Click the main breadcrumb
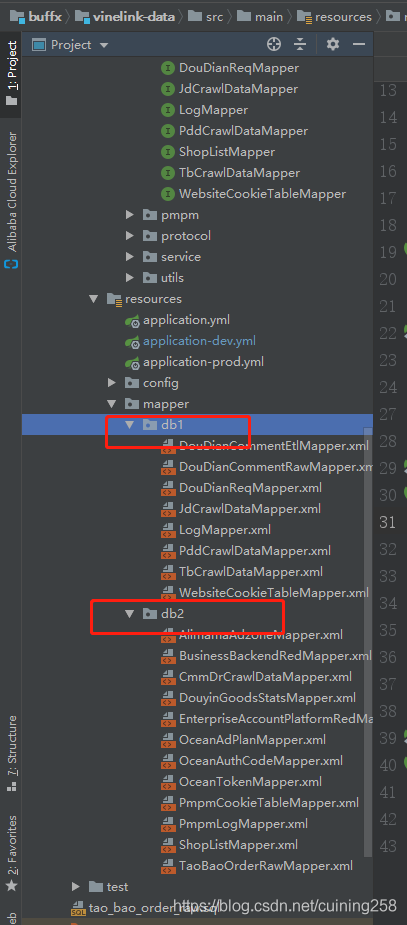The height and width of the screenshot is (925, 407). (260, 17)
